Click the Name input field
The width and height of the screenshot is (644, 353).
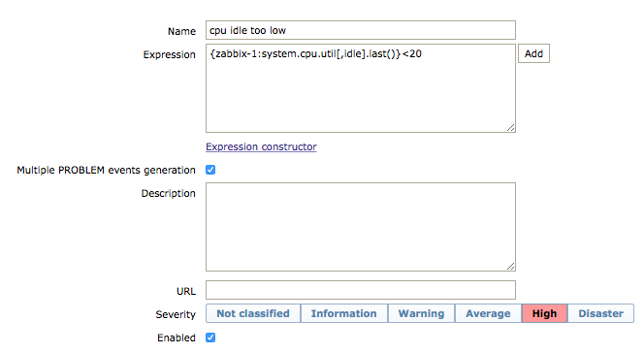pyautogui.click(x=361, y=30)
